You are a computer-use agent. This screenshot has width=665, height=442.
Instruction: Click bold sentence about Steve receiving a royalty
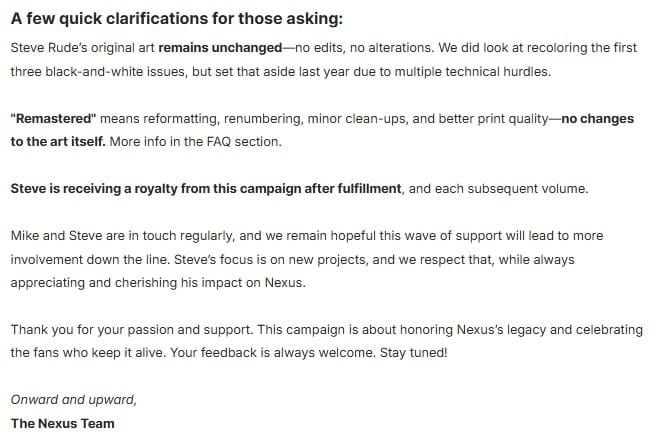click(x=206, y=188)
